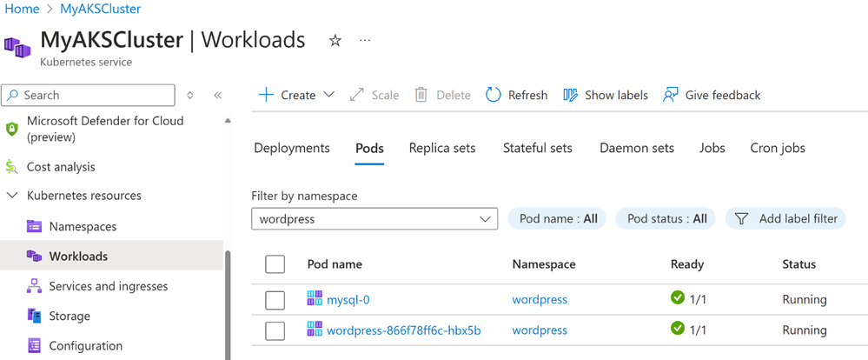The height and width of the screenshot is (360, 868).
Task: Open the wordpress-866f78ff6c-hbx5b pod link
Action: 404,330
